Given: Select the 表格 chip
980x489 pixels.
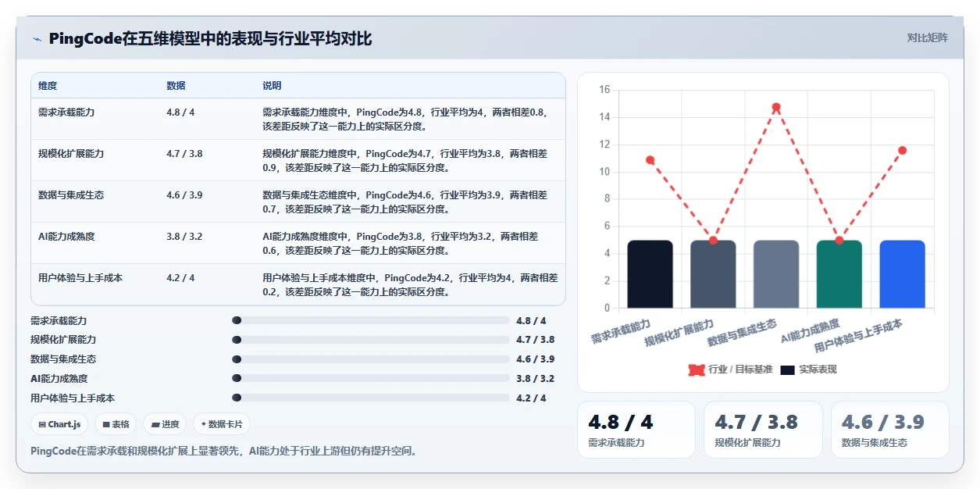Looking at the screenshot, I should pyautogui.click(x=116, y=424).
